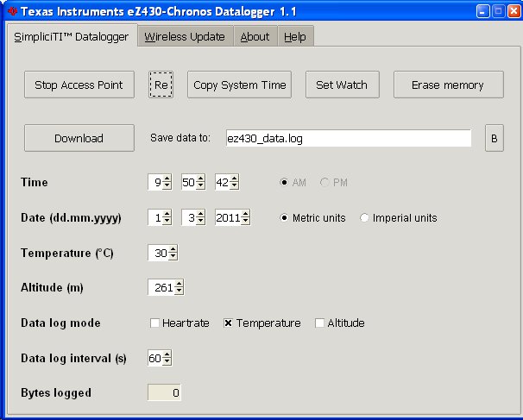Screen dimensions: 523x420
Task: Close the Datalogger window
Action: coord(514,11)
